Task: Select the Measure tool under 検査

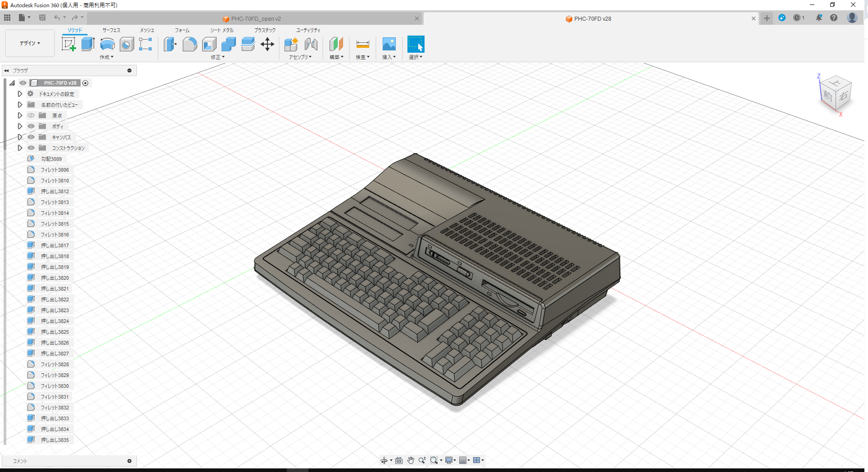Action: click(362, 44)
